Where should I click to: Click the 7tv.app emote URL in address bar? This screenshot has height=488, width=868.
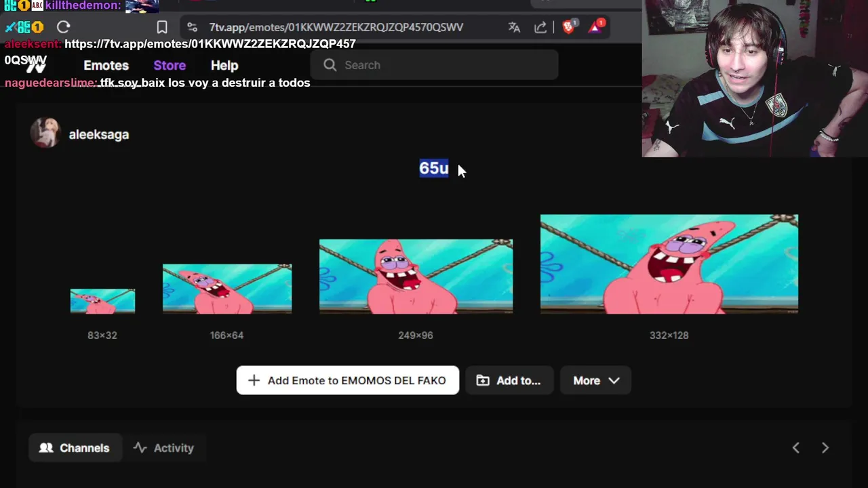point(336,27)
